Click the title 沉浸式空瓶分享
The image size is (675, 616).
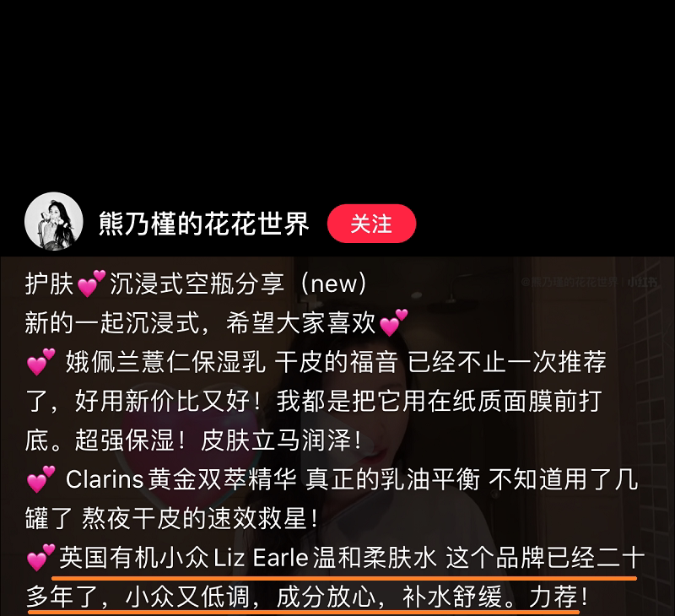tap(197, 284)
